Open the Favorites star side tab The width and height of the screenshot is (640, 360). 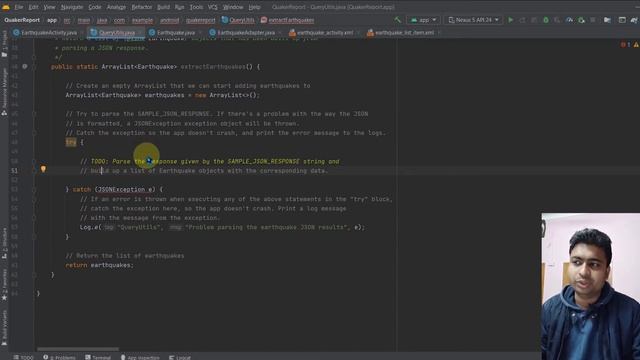click(4, 284)
